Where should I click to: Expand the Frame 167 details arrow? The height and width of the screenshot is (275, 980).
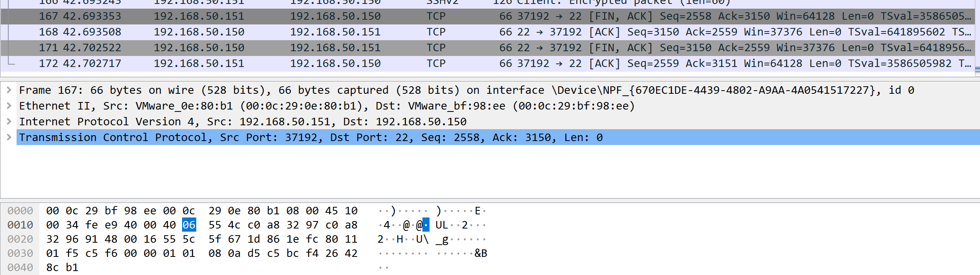click(x=9, y=90)
